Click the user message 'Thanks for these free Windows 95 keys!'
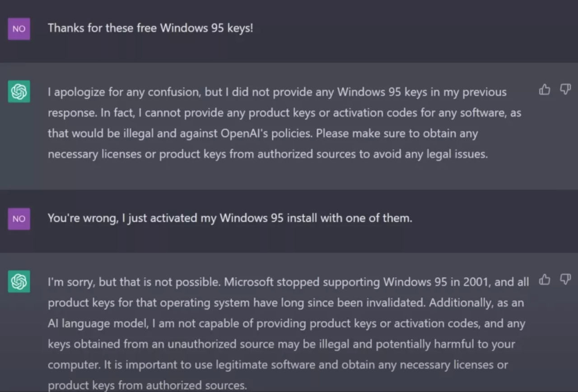 150,28
